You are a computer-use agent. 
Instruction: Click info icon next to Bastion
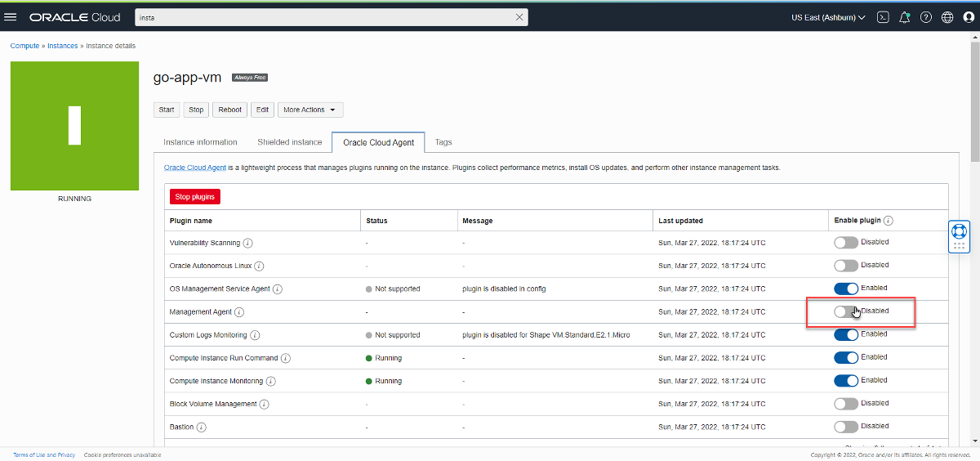201,427
